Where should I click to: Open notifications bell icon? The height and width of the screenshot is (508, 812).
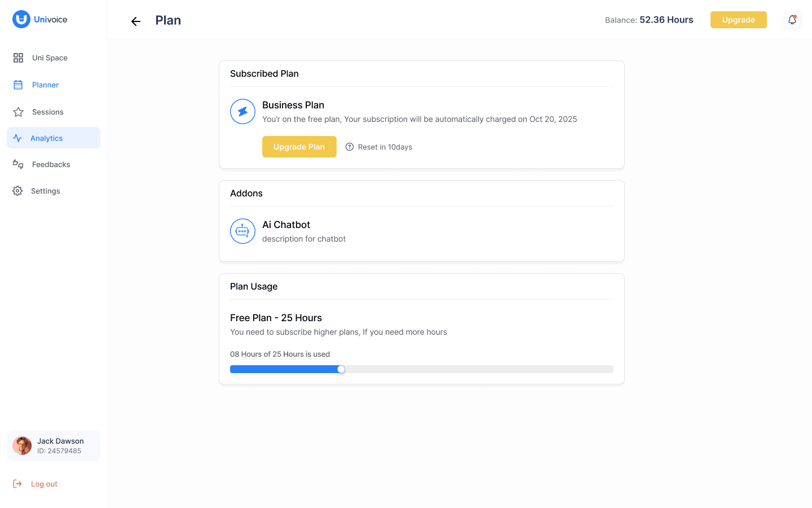[792, 20]
